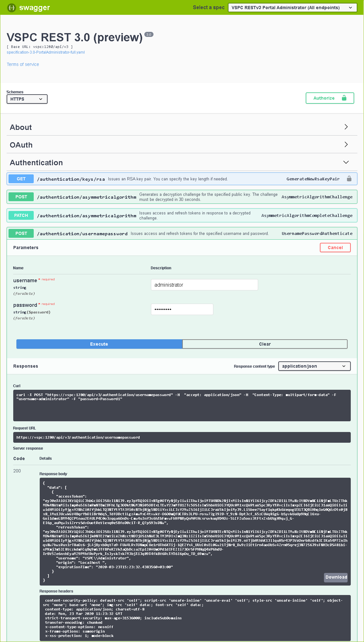Expand GET /authentication/keys/rsa endpoint
The height and width of the screenshot is (642, 364).
182,179
